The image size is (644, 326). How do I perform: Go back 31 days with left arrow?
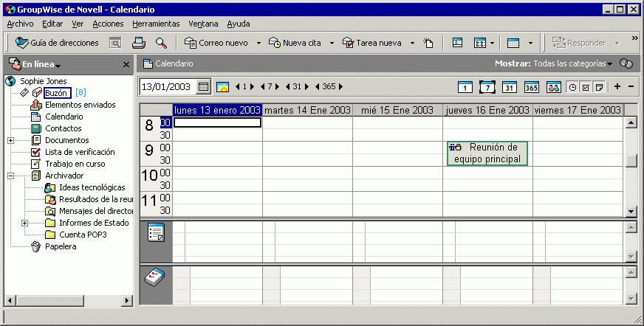click(x=287, y=86)
